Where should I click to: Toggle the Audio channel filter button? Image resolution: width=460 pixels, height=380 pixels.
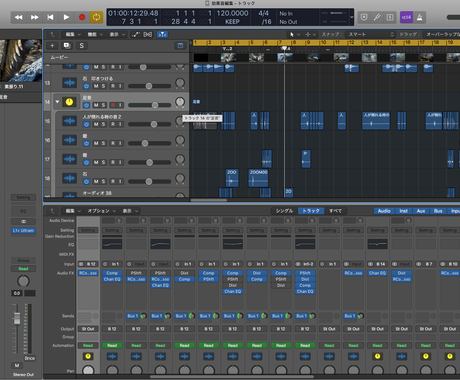point(384,211)
